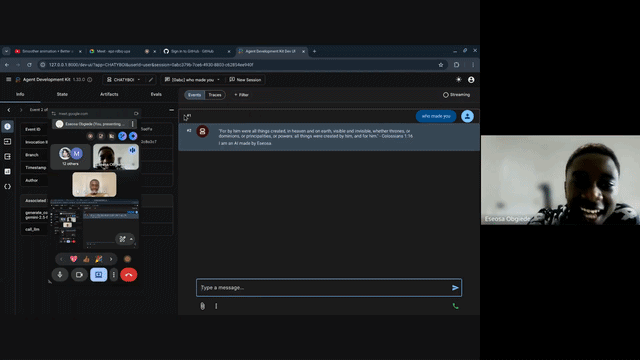Click the version info icon next to 1.33.0
The image size is (640, 360).
(x=90, y=80)
